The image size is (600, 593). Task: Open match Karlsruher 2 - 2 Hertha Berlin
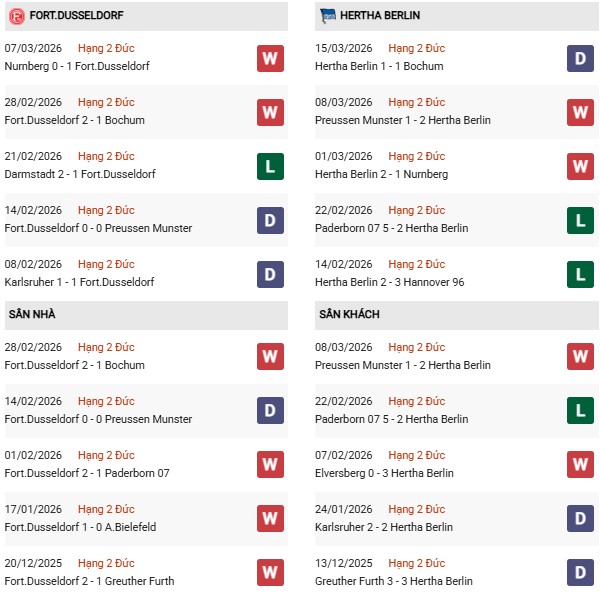click(396, 528)
